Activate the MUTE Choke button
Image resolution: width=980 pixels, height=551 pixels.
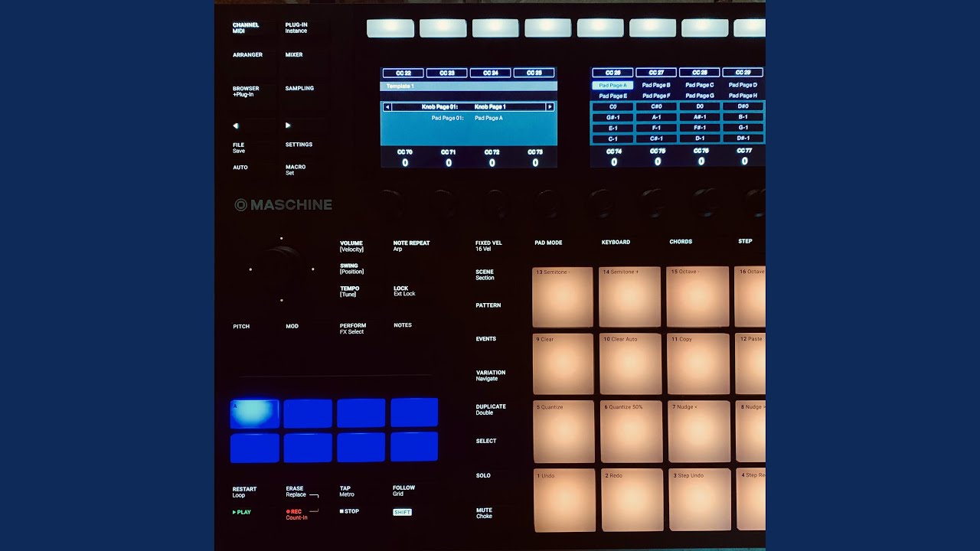click(x=484, y=513)
